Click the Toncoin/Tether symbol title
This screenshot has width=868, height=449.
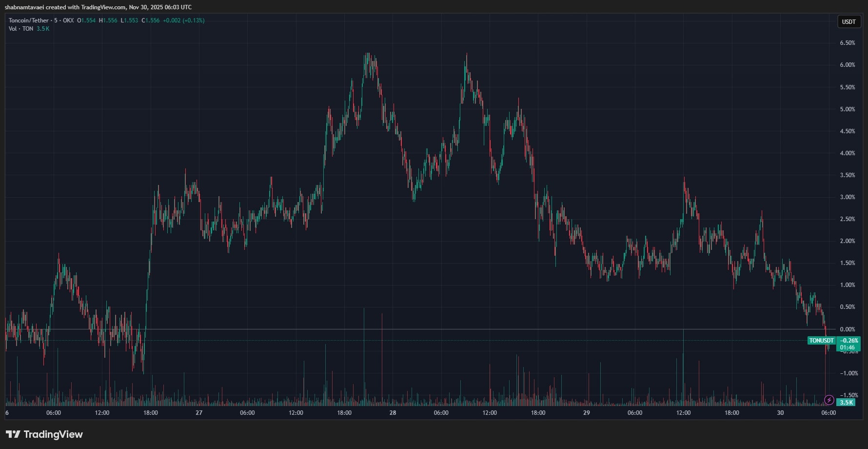(x=28, y=20)
